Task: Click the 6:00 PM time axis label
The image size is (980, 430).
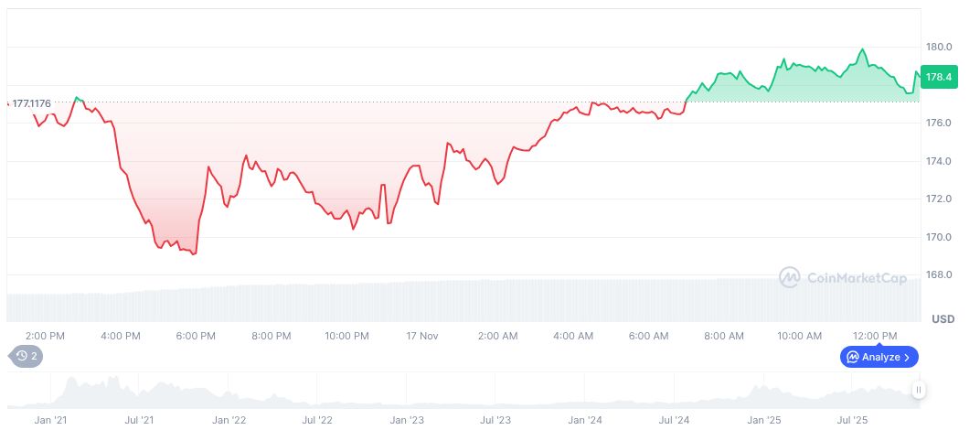Action: 196,336
